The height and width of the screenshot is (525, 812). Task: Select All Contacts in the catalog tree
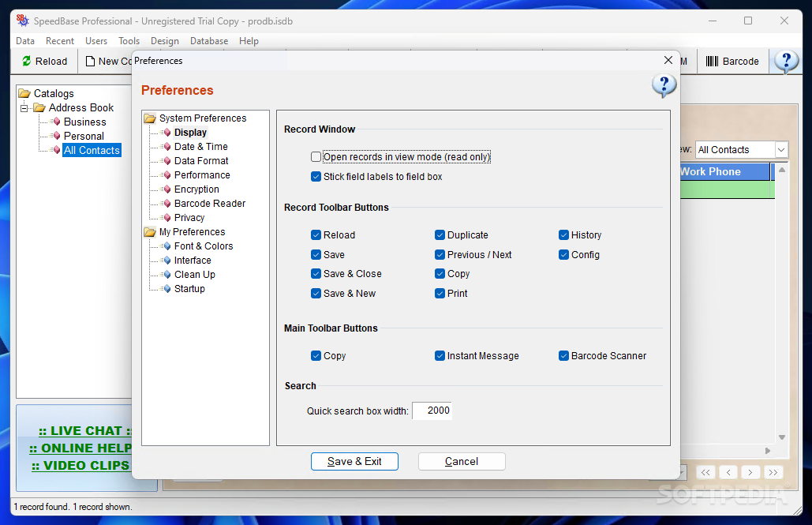coord(92,150)
